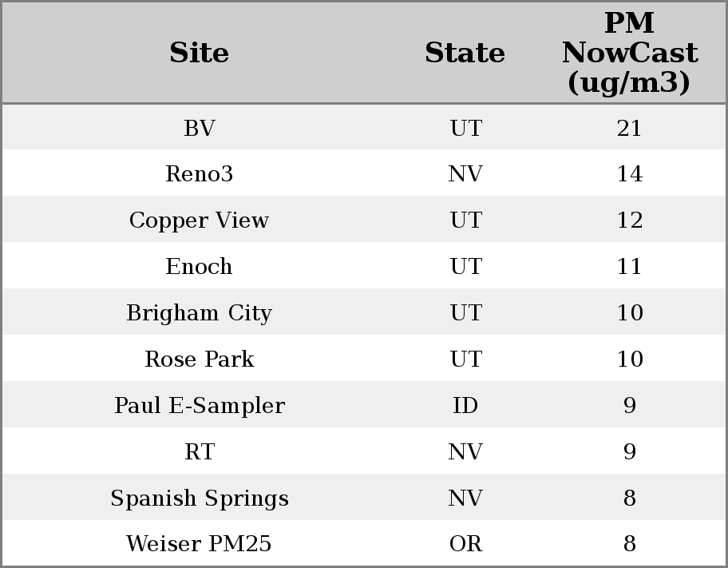Screen dimensions: 728x568
Task: Click the OR state cell
Action: [x=465, y=544]
